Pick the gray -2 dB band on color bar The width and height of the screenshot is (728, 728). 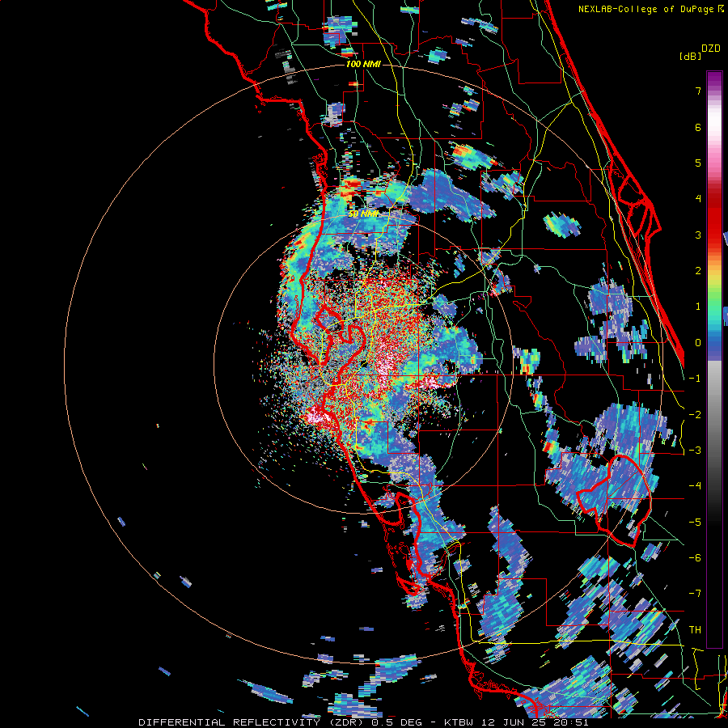pyautogui.click(x=714, y=415)
